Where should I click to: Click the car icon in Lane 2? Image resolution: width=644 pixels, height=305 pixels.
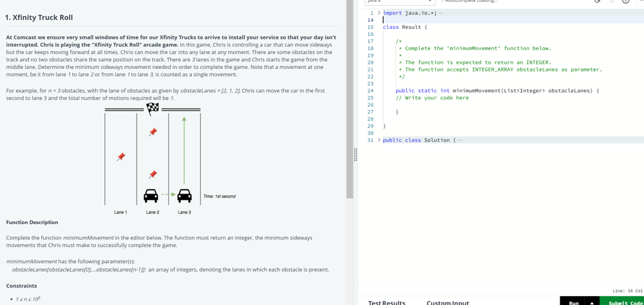[151, 196]
